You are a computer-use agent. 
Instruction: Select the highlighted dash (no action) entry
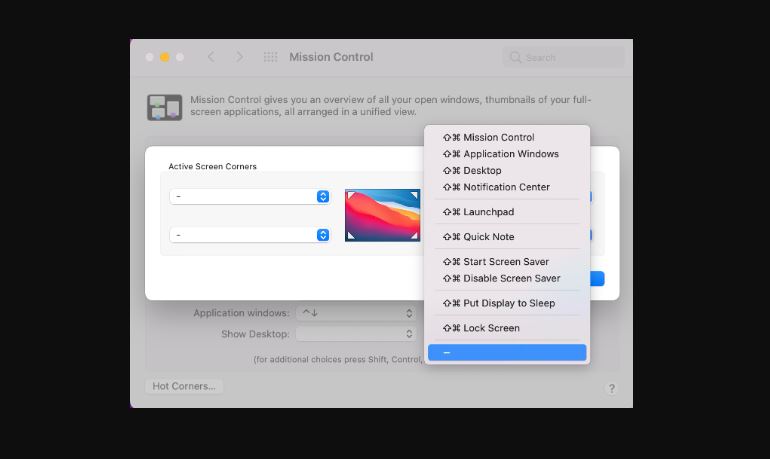click(507, 352)
